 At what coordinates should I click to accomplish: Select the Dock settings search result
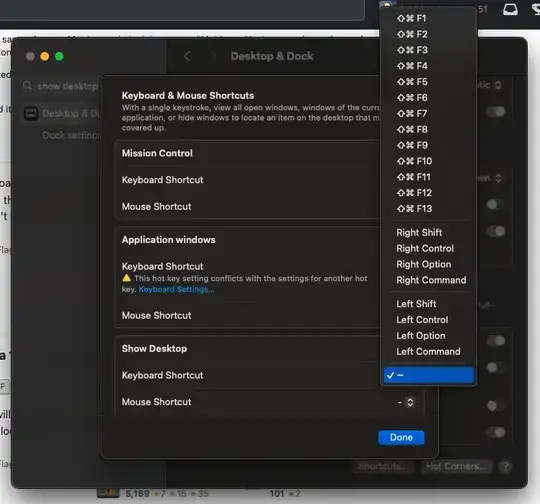coord(71,135)
